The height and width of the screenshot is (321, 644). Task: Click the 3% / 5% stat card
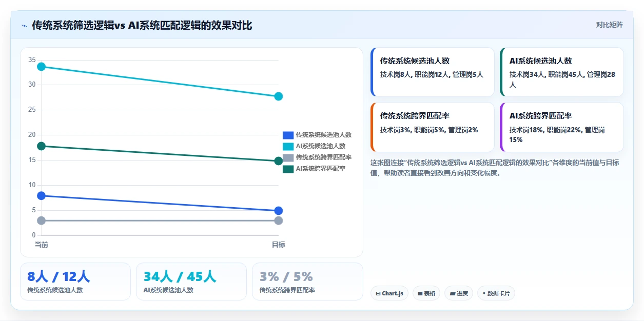point(307,282)
